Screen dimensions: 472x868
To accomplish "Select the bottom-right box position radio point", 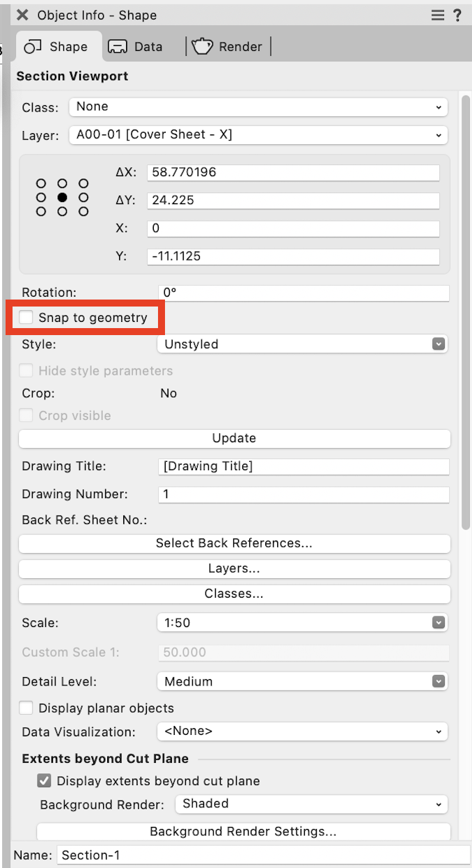I will (x=84, y=212).
